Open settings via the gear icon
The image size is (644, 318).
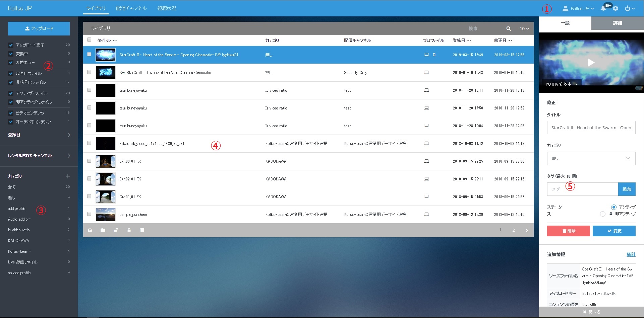click(616, 8)
